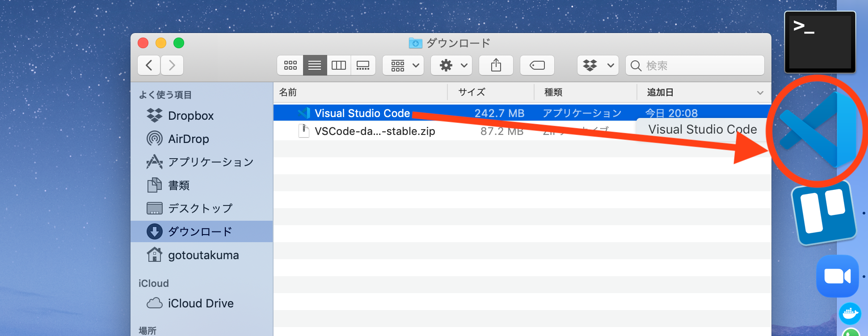Viewport: 868px width, 336px height.
Task: Open gotoutakuma home folder in sidebar
Action: coord(202,255)
